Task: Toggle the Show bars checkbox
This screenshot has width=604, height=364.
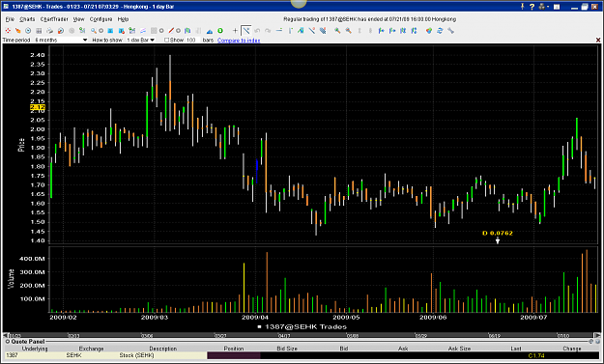Action: click(x=167, y=40)
